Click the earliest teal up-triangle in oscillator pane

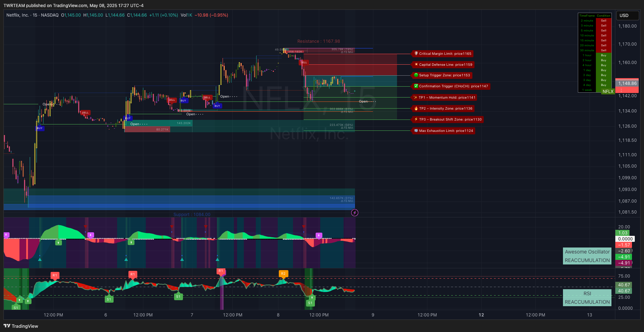(40, 259)
